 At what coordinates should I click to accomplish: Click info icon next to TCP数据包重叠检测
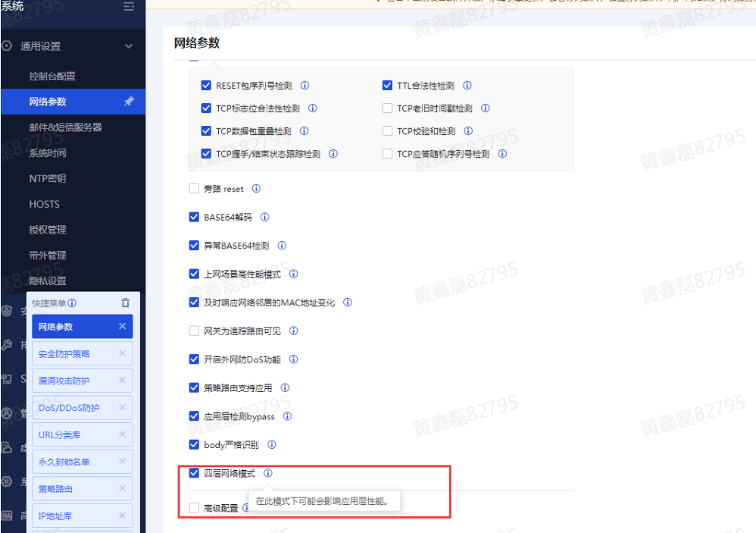305,130
